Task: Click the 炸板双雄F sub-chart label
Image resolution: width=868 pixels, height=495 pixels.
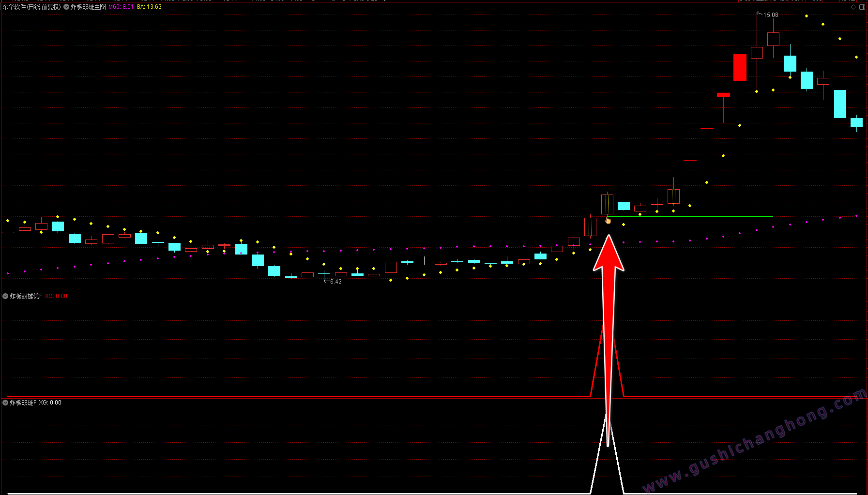Action: 23,403
